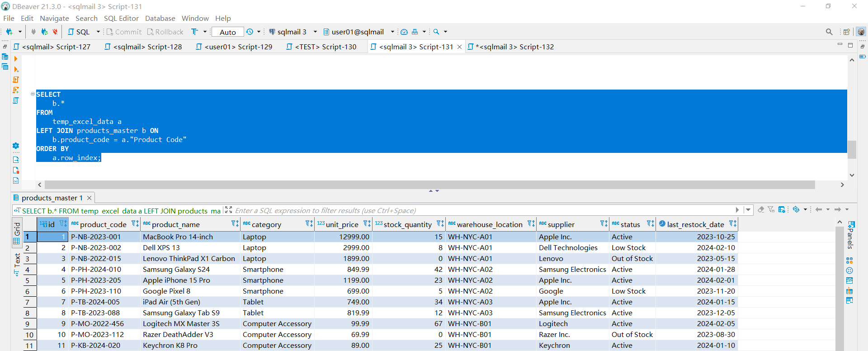Select the 'MacBook Pro 14-inch' cell
868x351 pixels.
[190, 237]
